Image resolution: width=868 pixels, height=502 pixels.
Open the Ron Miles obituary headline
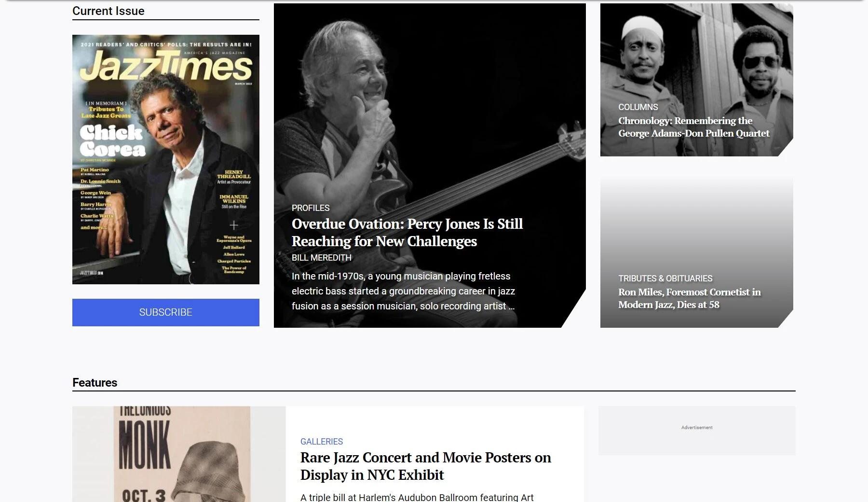click(690, 298)
